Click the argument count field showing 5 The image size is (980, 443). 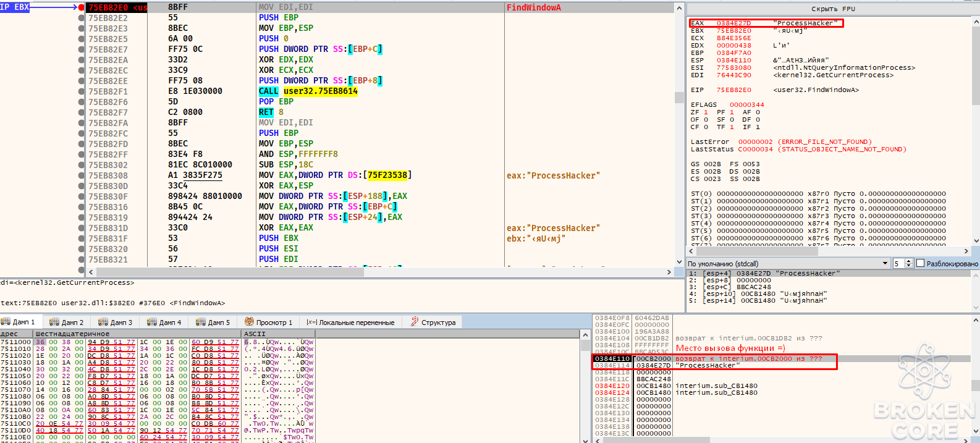tap(898, 264)
